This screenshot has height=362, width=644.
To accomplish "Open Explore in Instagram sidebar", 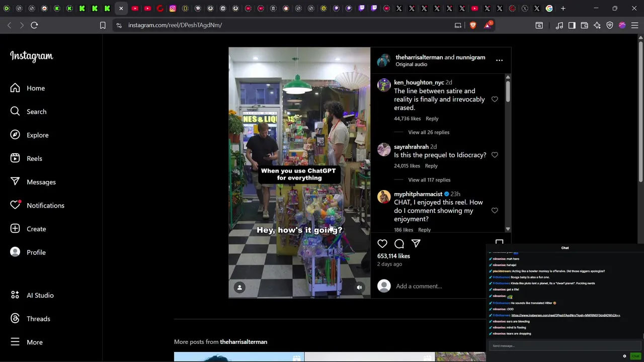I will (x=30, y=135).
